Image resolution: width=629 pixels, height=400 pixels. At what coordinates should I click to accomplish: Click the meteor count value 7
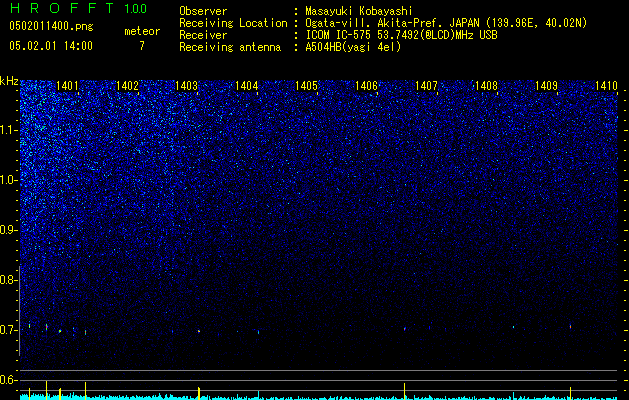[142, 46]
